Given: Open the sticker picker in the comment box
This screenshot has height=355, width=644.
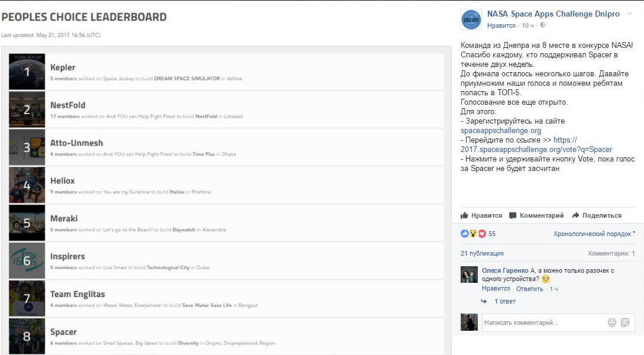Looking at the screenshot, I should point(625,322).
